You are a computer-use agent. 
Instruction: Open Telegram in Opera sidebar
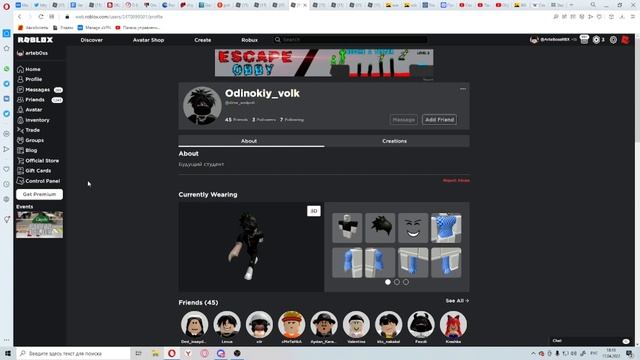coord(7,84)
